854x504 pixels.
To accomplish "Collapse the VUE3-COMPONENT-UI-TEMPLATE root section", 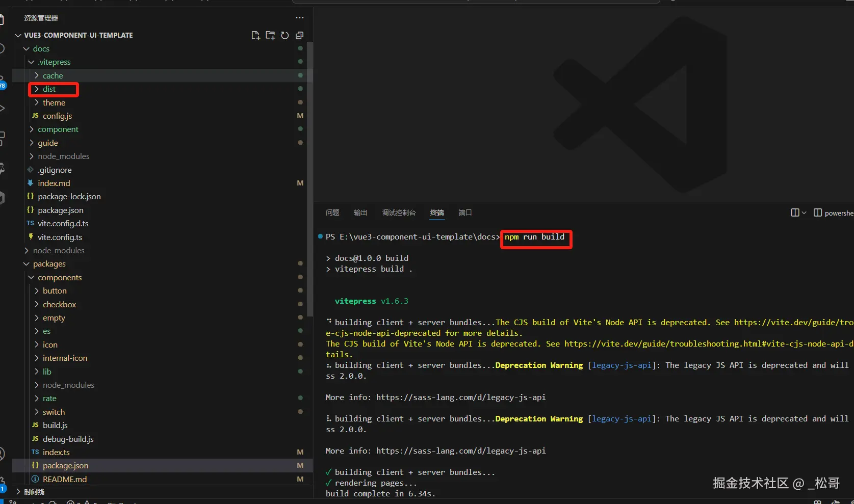I will point(18,35).
